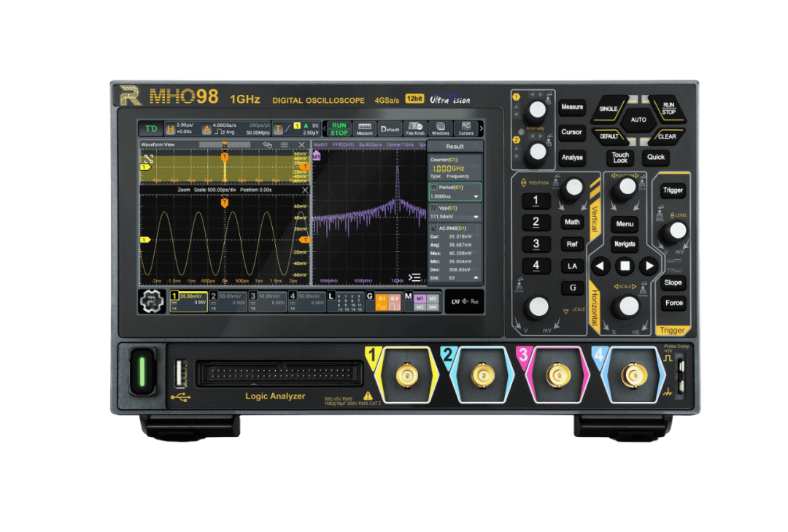The image size is (788, 532).
Task: Select the G I generator button
Action: coord(382,301)
